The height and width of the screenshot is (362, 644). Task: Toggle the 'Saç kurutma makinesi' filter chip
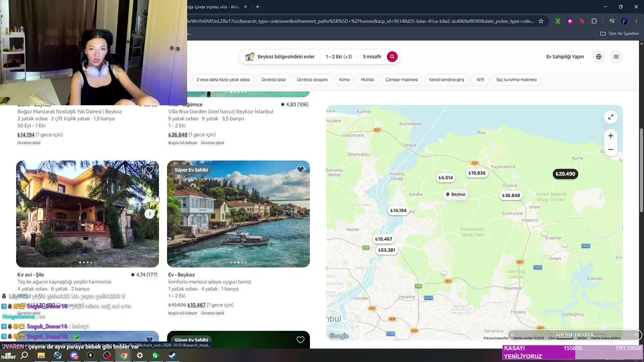click(517, 79)
